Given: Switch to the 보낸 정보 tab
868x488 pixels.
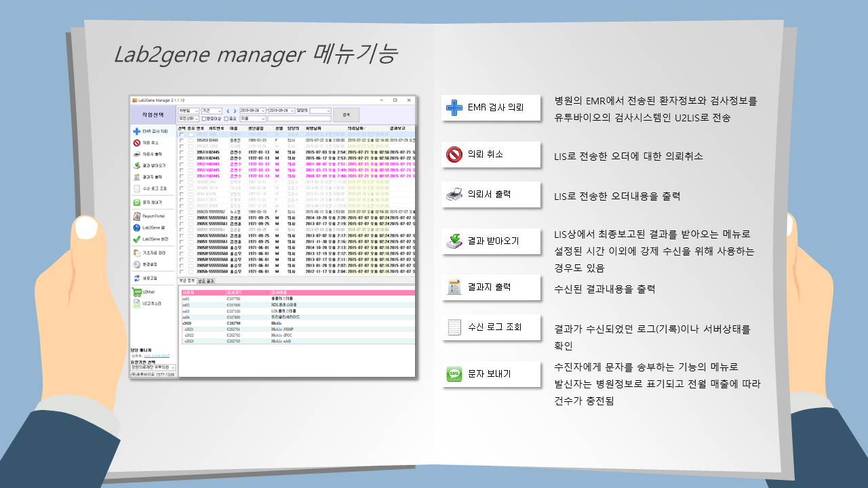Looking at the screenshot, I should [186, 281].
